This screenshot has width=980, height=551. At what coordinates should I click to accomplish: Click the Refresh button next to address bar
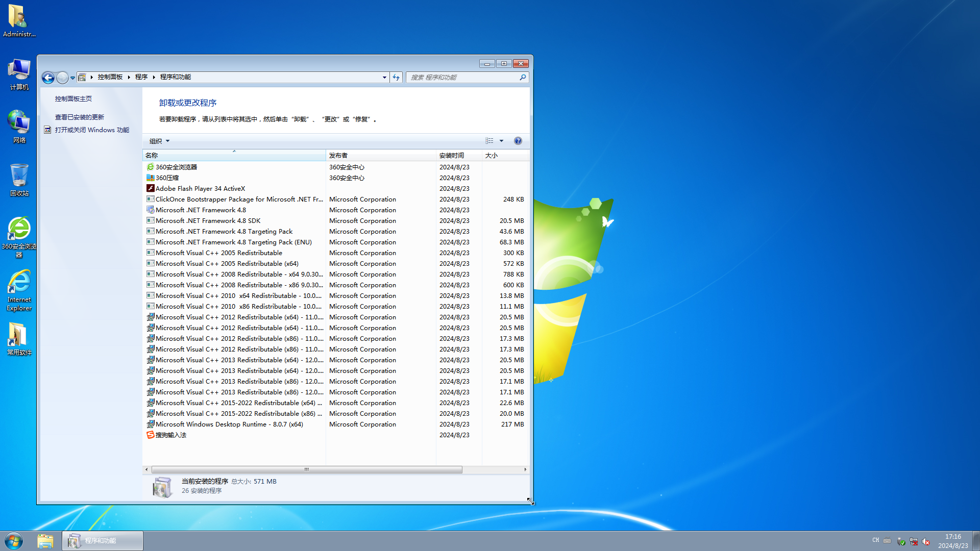coord(396,78)
